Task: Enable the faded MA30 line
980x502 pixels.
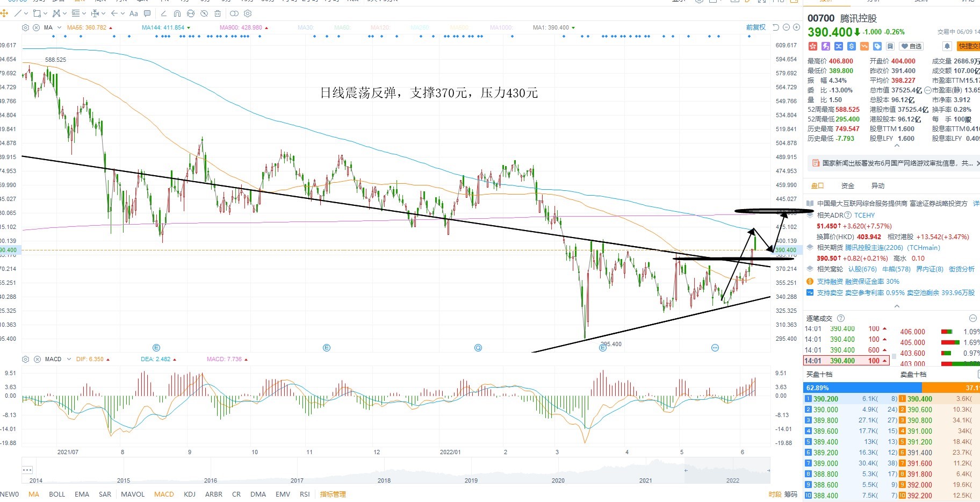Action: tap(305, 27)
